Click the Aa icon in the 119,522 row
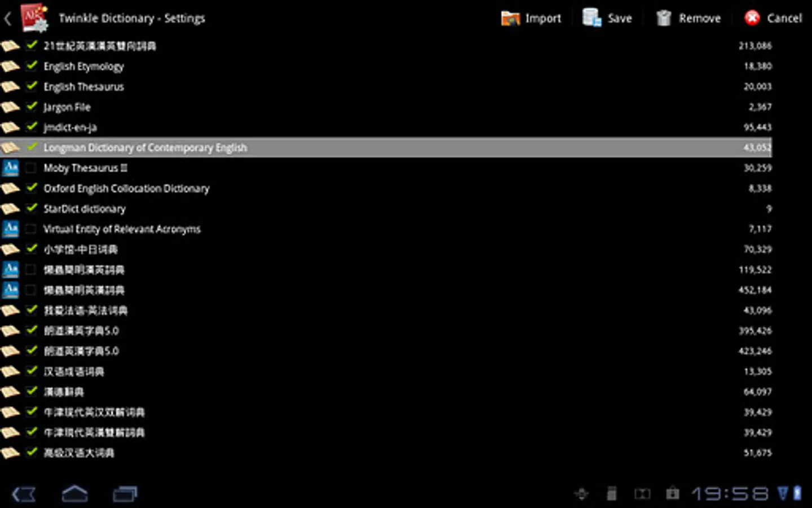The height and width of the screenshot is (508, 812). click(x=11, y=269)
